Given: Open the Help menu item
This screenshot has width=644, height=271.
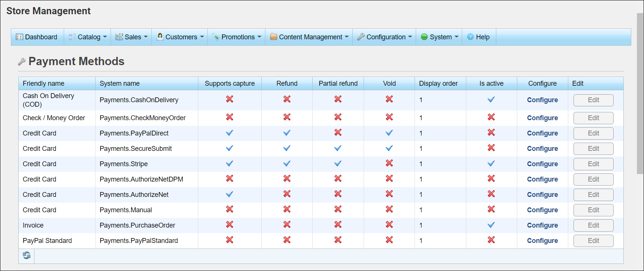Looking at the screenshot, I should tap(479, 37).
